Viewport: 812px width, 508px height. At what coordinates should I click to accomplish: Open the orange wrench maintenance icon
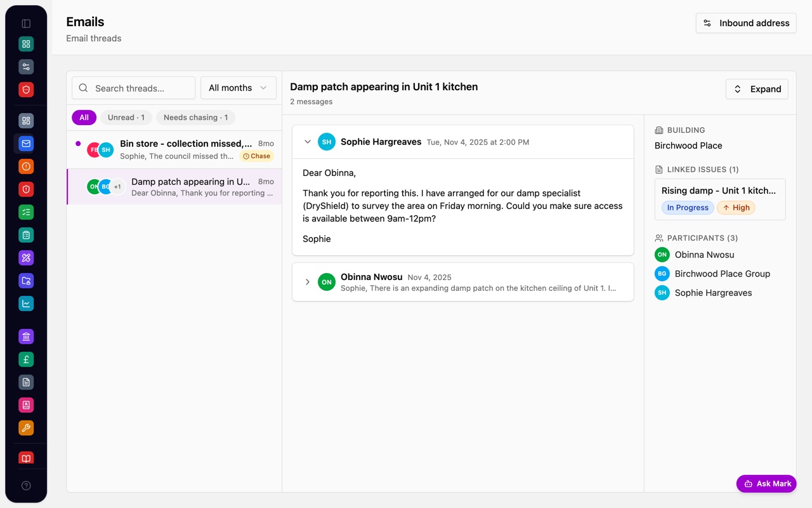26,428
